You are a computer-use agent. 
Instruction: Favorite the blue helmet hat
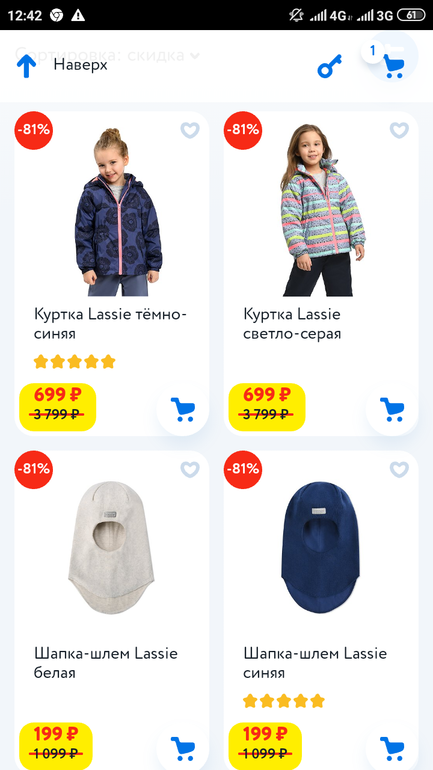pyautogui.click(x=399, y=469)
